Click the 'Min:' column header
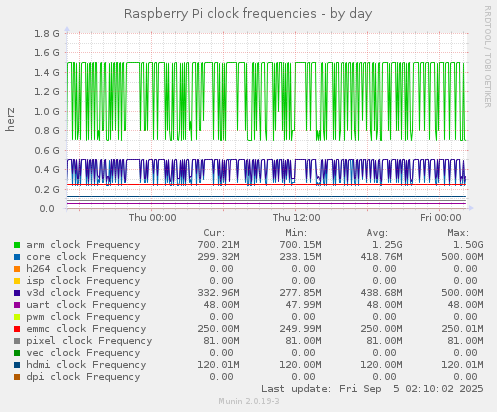Viewport: 497px width, 412px height. (x=296, y=233)
